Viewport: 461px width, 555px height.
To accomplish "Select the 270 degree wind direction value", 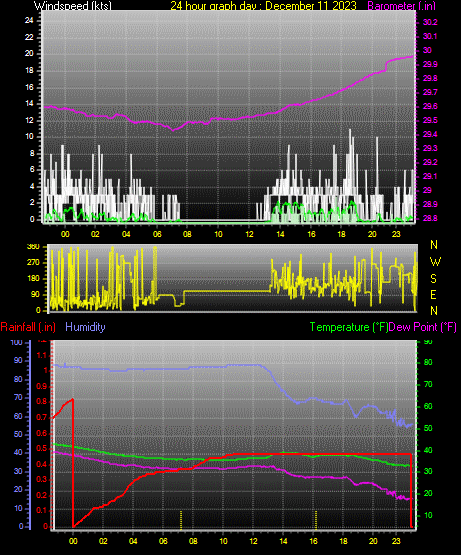I will click(x=33, y=263).
